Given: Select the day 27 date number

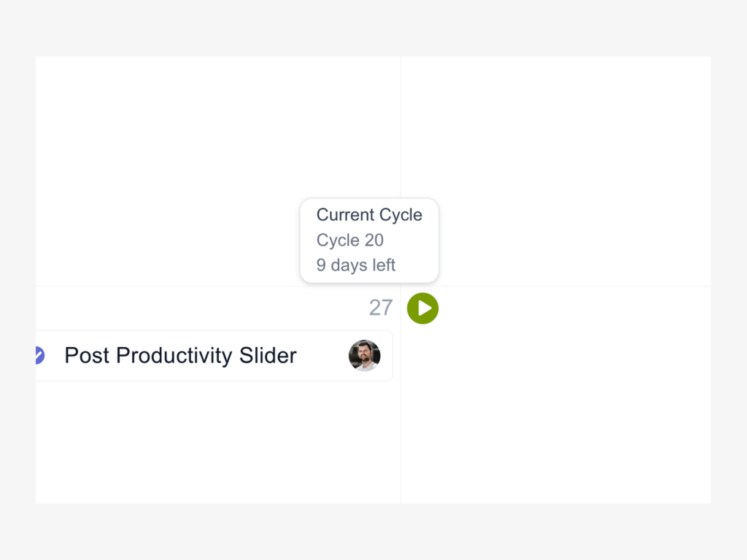Looking at the screenshot, I should coord(381,308).
